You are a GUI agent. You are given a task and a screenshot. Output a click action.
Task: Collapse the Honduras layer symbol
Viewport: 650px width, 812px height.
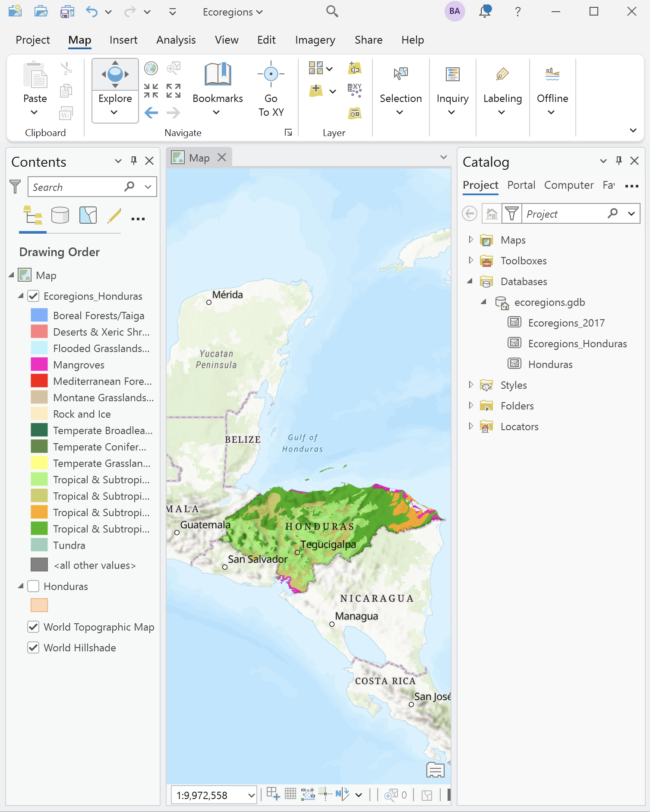click(20, 587)
